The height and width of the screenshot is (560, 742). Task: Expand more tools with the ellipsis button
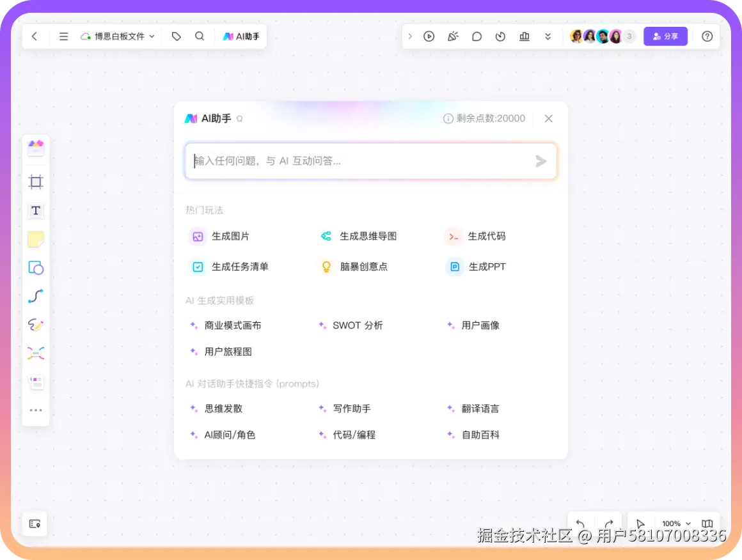[36, 410]
